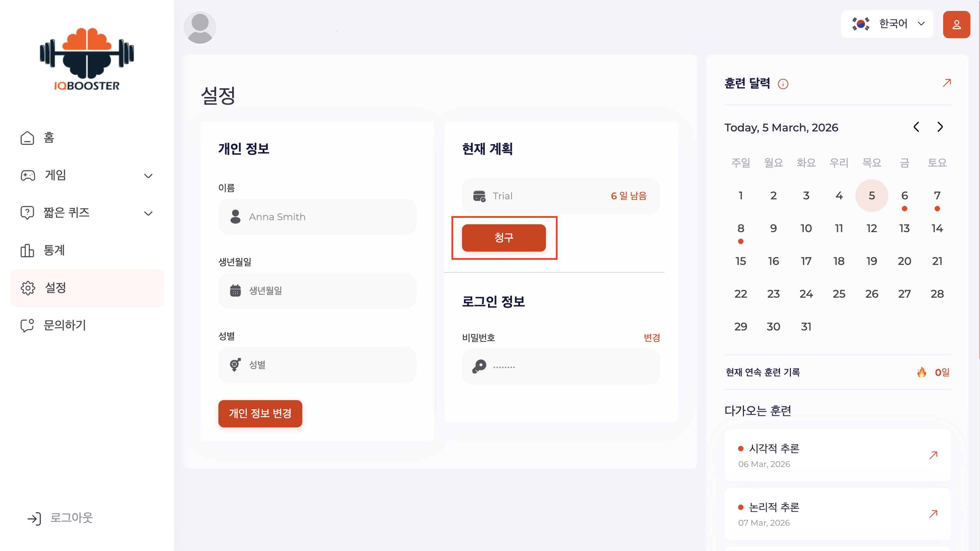Click the IQBooster logo
The width and height of the screenshot is (980, 551).
tap(87, 59)
